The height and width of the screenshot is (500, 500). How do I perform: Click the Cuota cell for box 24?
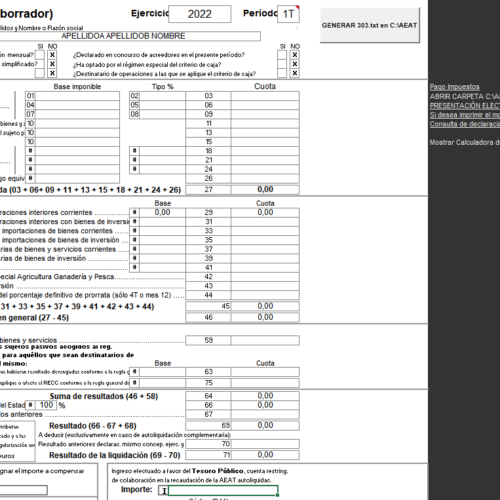(265, 169)
